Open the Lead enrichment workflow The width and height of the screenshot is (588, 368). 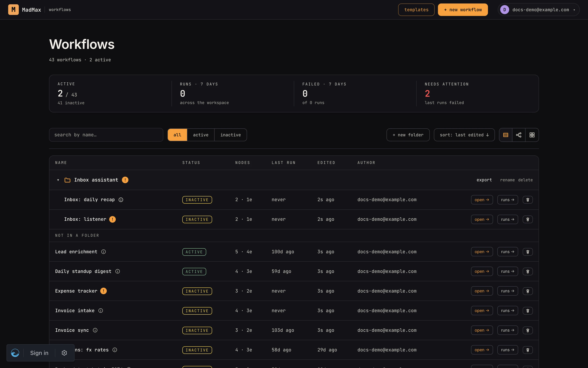tap(482, 252)
